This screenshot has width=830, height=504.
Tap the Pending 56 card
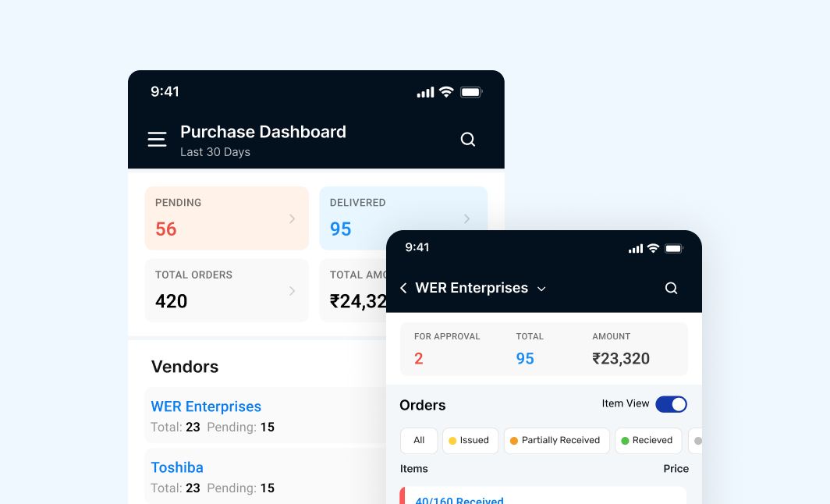tap(226, 218)
